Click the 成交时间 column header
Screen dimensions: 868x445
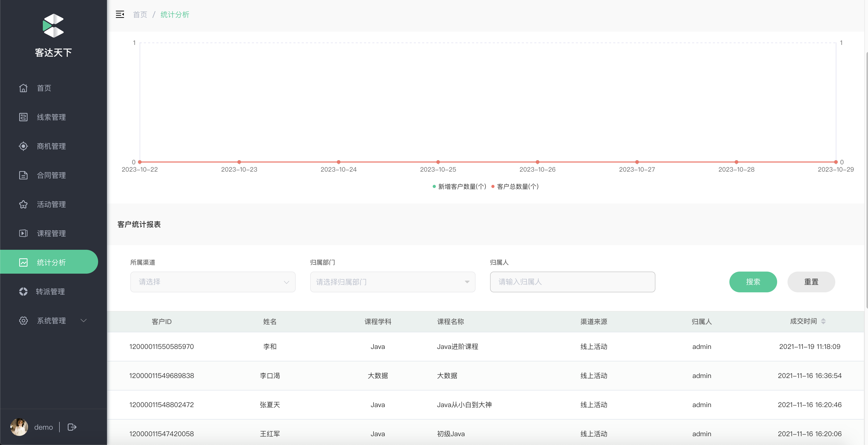coord(803,321)
